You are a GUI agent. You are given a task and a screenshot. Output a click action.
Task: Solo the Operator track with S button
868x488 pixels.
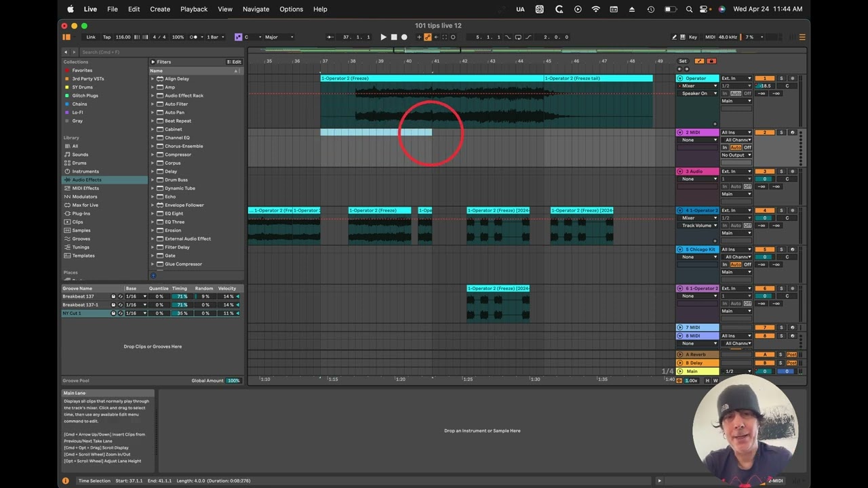point(781,79)
